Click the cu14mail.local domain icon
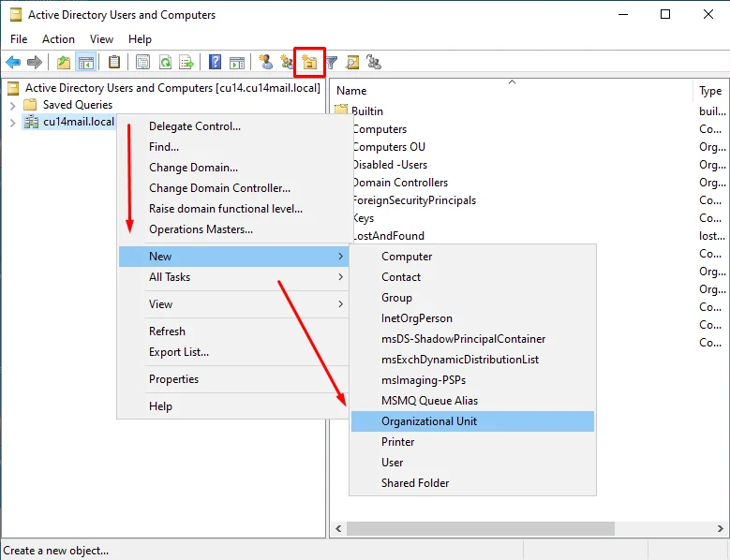Viewport: 730px width, 560px height. tap(31, 122)
